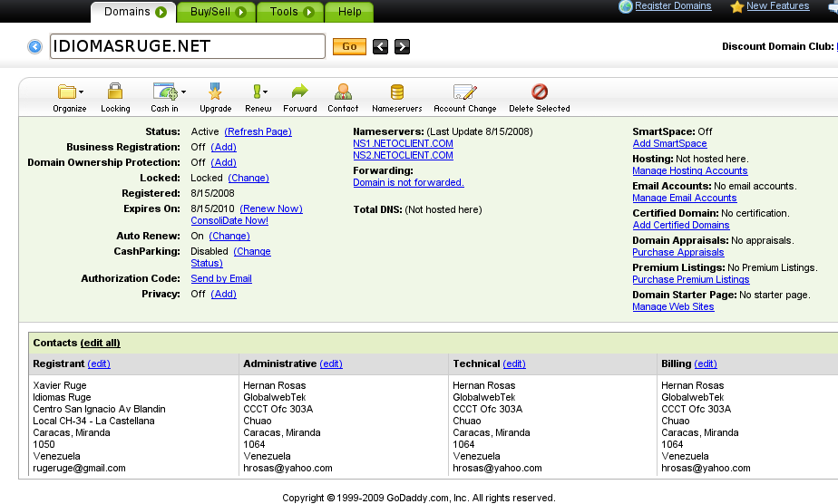This screenshot has width=838, height=504.
Task: Click the Purchase Appraisals link
Action: [678, 253]
